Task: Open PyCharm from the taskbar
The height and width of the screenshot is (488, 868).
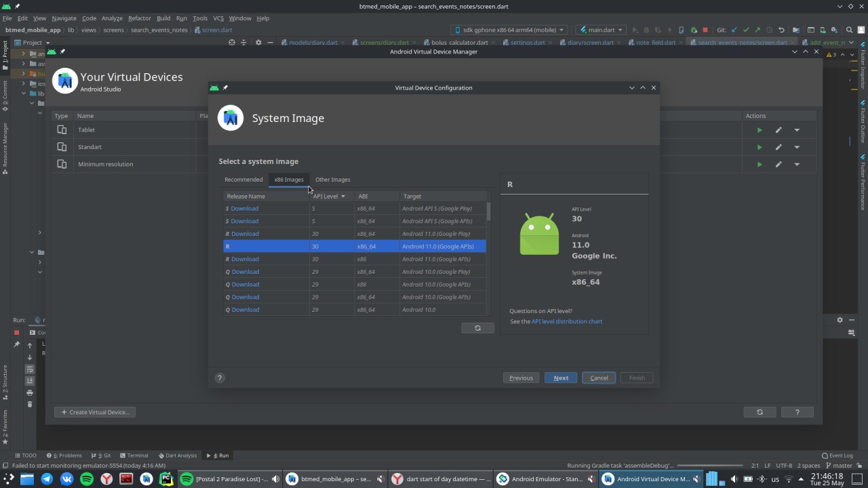Action: [x=165, y=479]
